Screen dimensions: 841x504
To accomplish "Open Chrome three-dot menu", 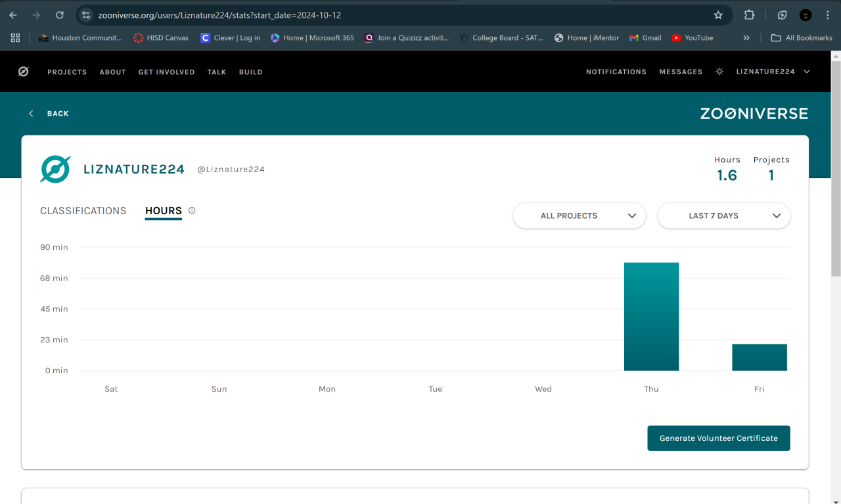I will pyautogui.click(x=828, y=15).
